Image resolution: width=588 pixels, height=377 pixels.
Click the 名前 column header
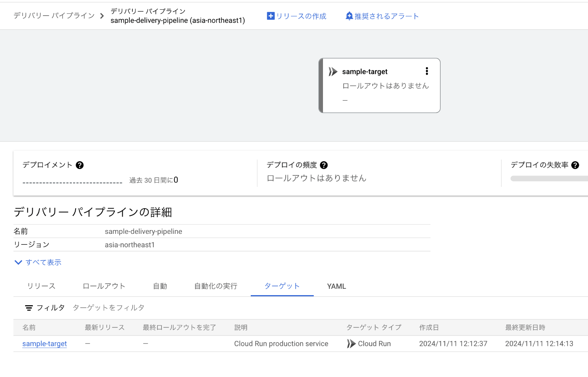tap(29, 327)
